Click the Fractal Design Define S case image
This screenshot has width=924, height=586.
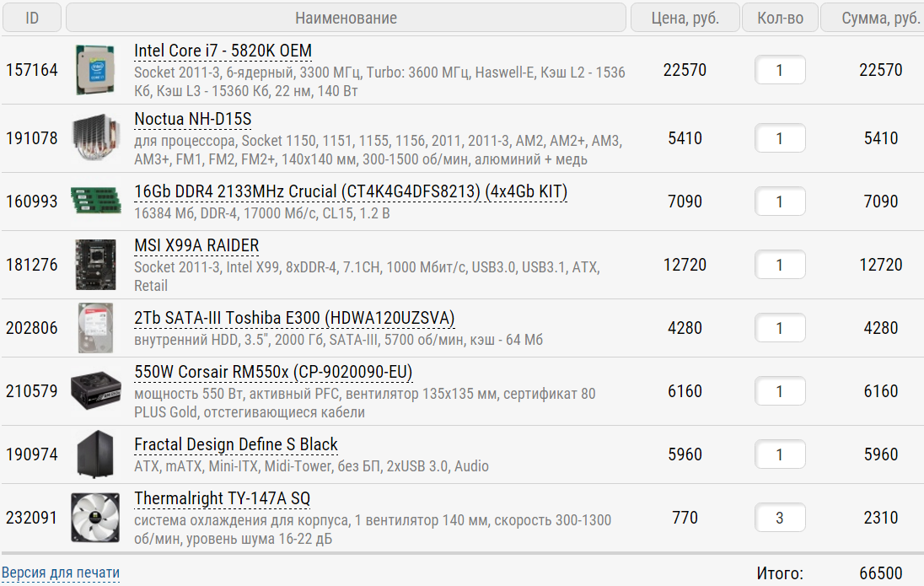(x=94, y=454)
